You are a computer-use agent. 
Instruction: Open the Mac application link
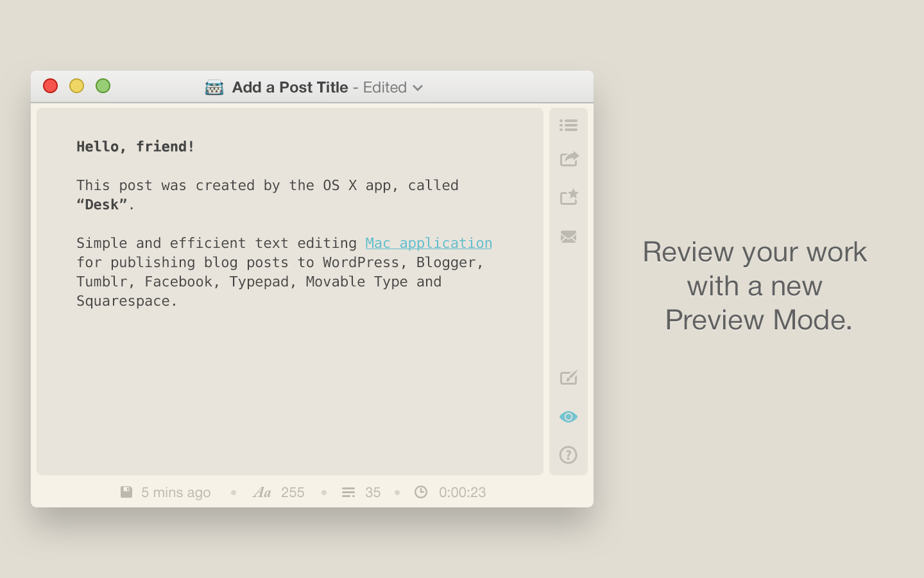click(429, 243)
